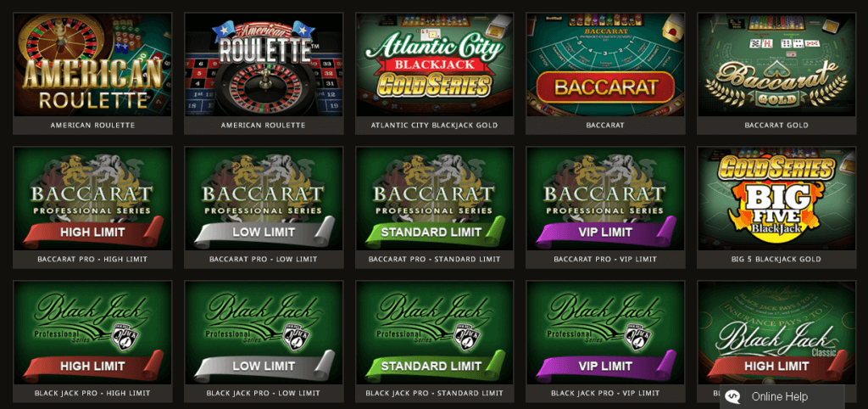Image resolution: width=868 pixels, height=409 pixels.
Task: Choose Baccarat Professional Series Low Limit
Action: point(264,199)
